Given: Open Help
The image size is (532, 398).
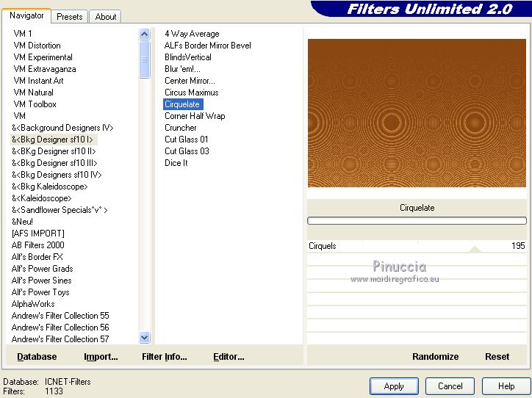Looking at the screenshot, I should (506, 386).
